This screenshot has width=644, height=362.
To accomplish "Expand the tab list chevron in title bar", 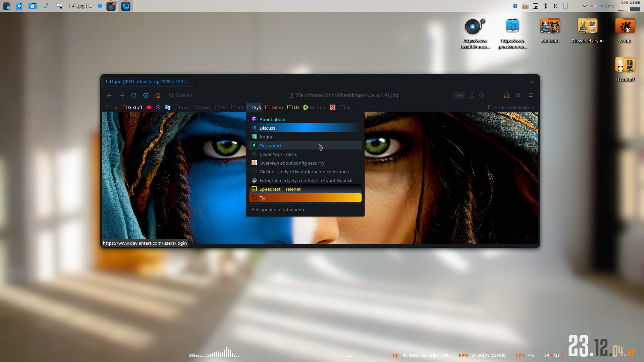I will tap(532, 82).
